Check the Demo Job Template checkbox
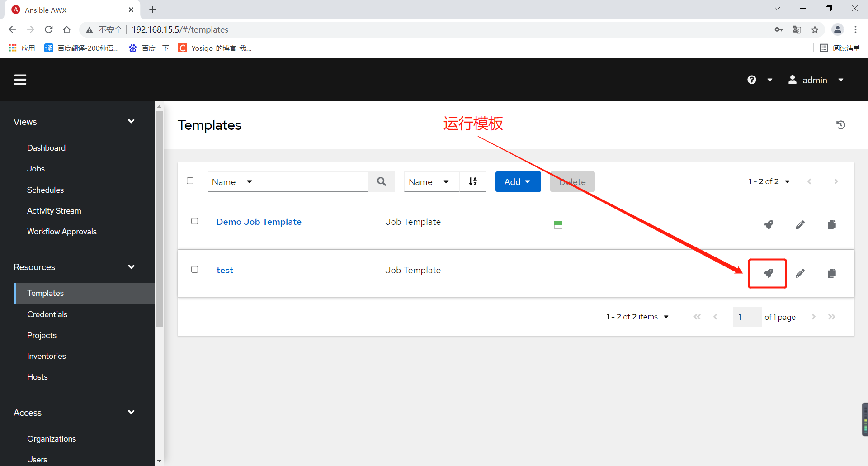 click(x=195, y=221)
